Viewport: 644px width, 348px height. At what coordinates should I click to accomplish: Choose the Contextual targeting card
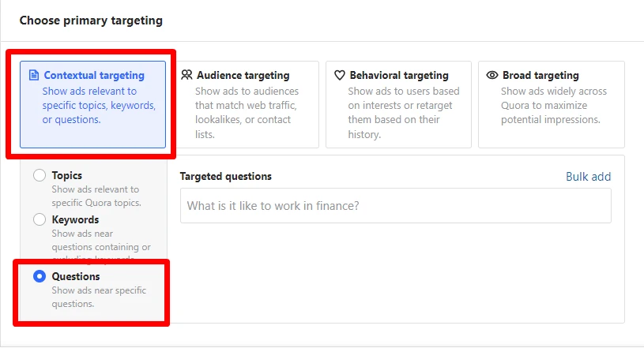(92, 104)
